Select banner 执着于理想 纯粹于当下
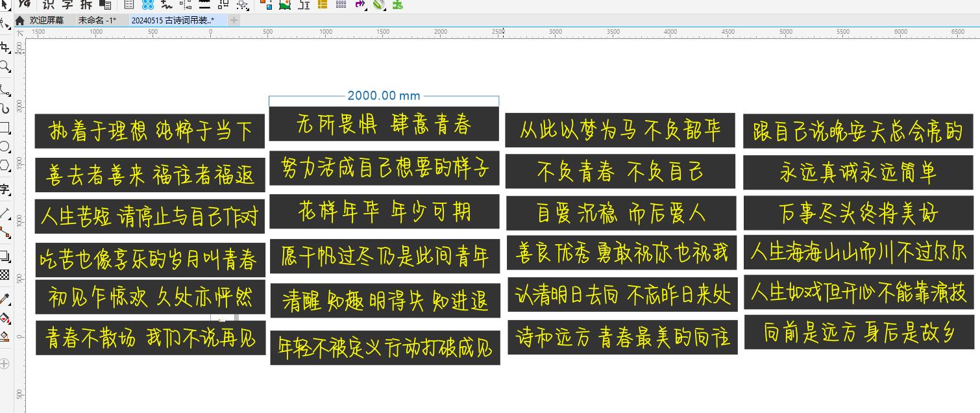980x413 pixels. click(x=150, y=131)
